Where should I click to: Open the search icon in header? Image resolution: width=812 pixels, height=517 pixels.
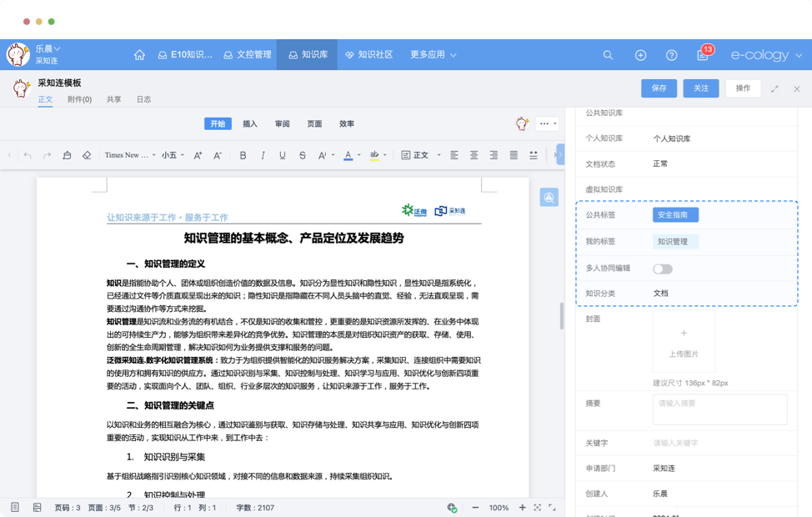pos(608,55)
